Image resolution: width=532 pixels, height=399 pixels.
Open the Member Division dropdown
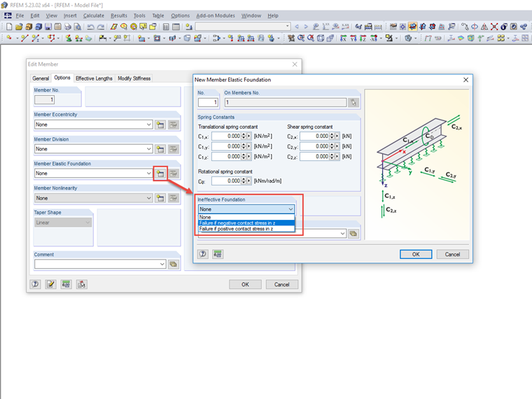[148, 149]
